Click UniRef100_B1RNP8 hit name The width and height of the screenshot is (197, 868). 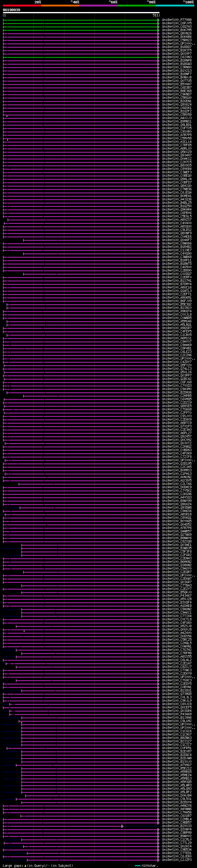pos(176,61)
